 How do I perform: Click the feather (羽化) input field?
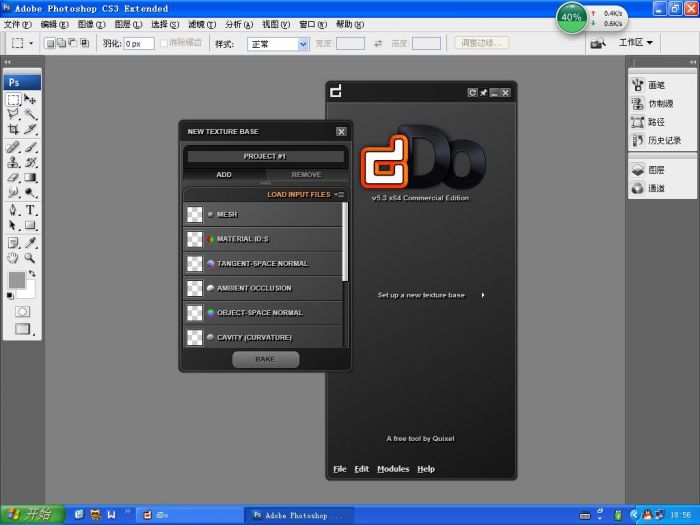(139, 43)
